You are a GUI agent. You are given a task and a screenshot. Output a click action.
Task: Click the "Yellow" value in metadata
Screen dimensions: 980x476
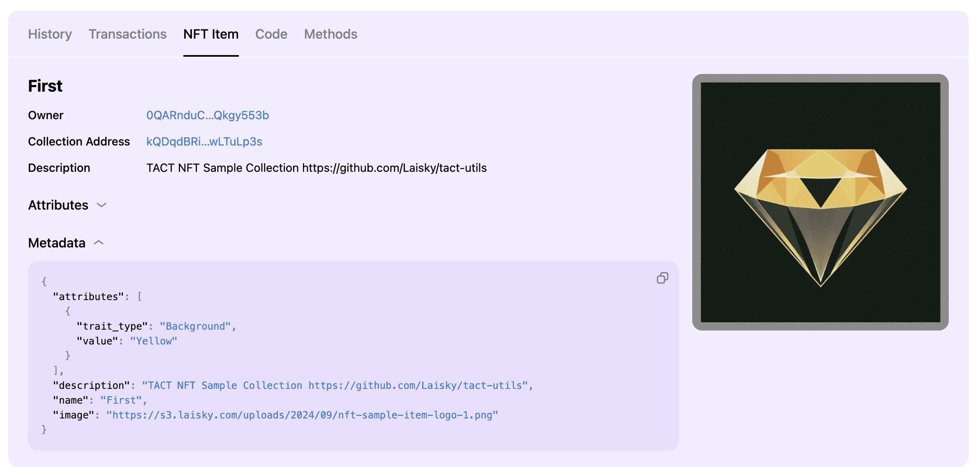click(153, 341)
